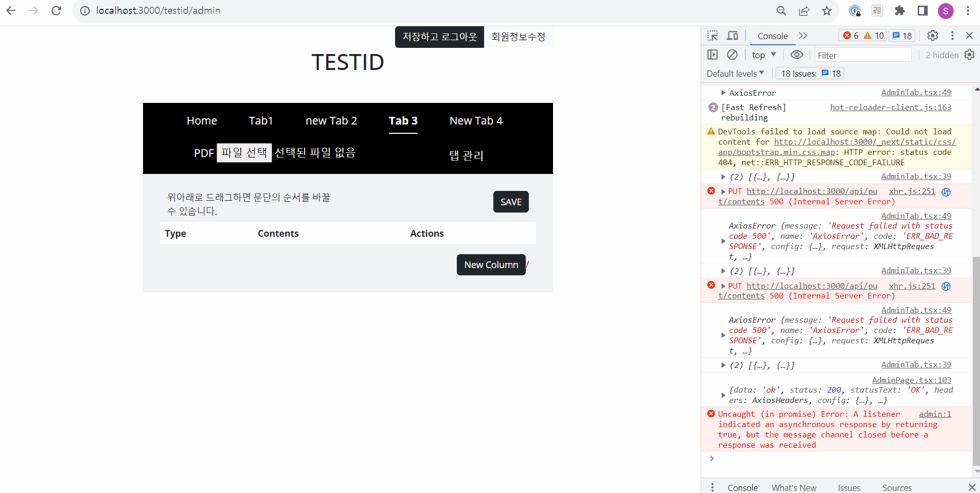Image resolution: width=980 pixels, height=493 pixels.
Task: Click the New Column button
Action: [491, 265]
